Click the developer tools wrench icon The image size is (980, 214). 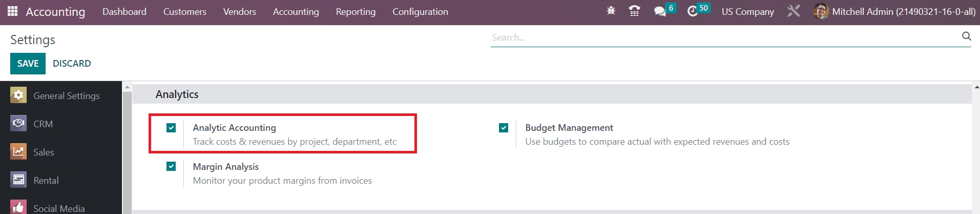[794, 11]
